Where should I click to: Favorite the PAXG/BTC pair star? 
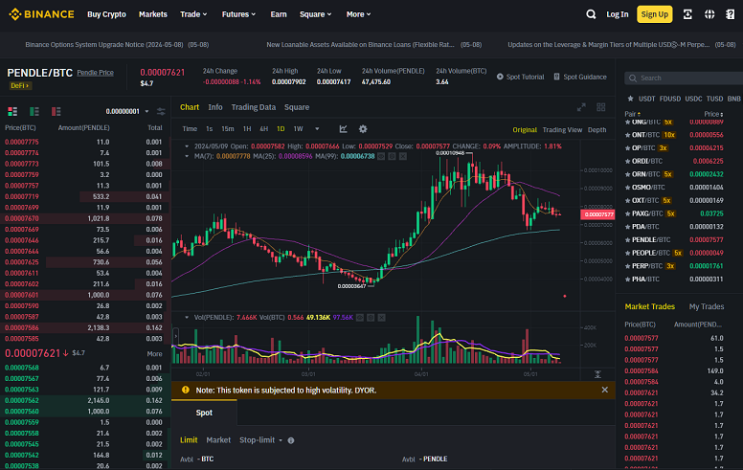pos(627,214)
